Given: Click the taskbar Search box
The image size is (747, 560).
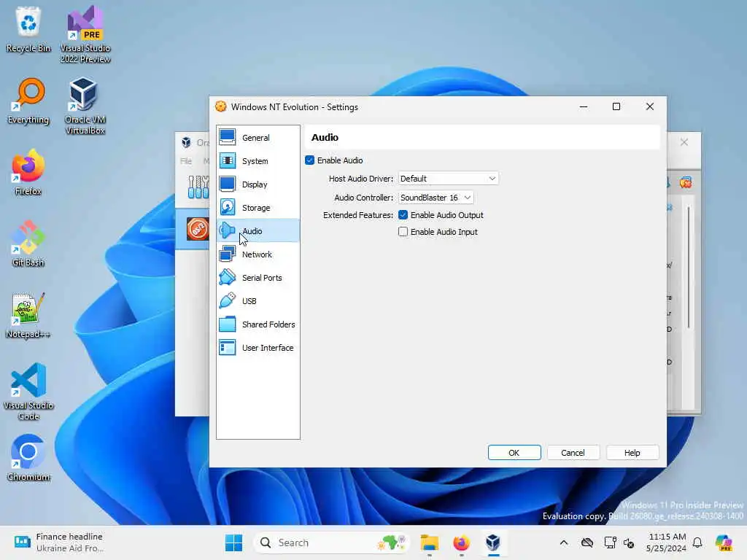Looking at the screenshot, I should [332, 542].
